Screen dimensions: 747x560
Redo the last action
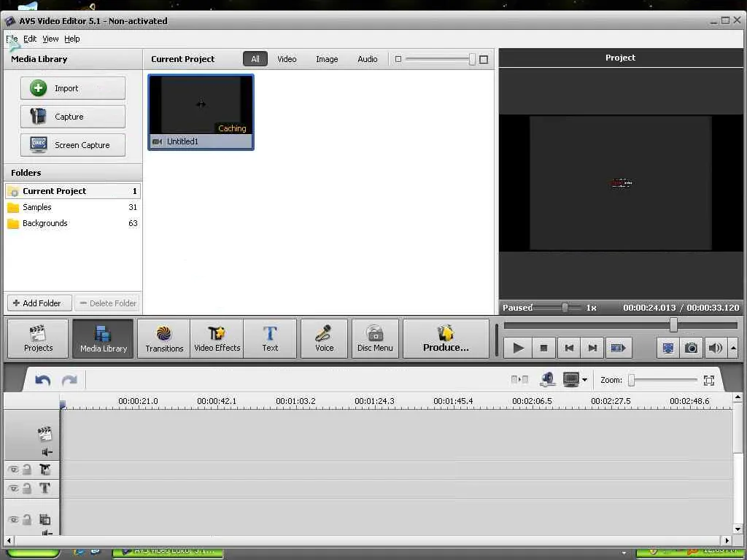coord(69,380)
